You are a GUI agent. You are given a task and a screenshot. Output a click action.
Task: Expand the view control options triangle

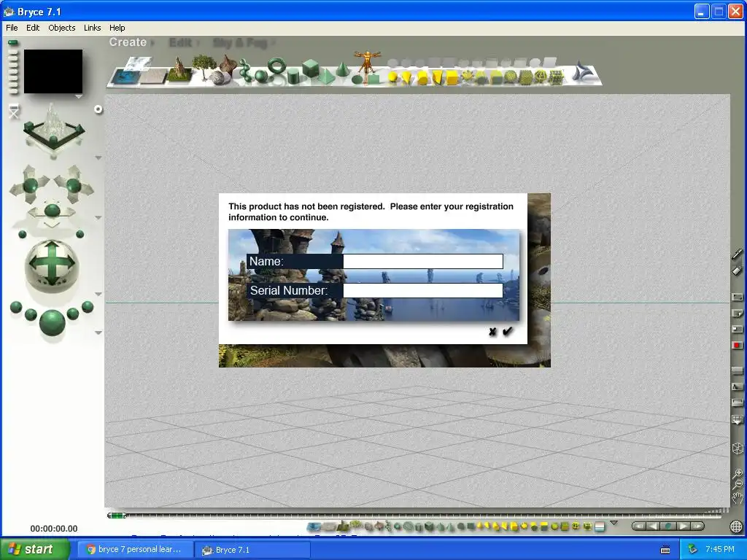[x=98, y=157]
